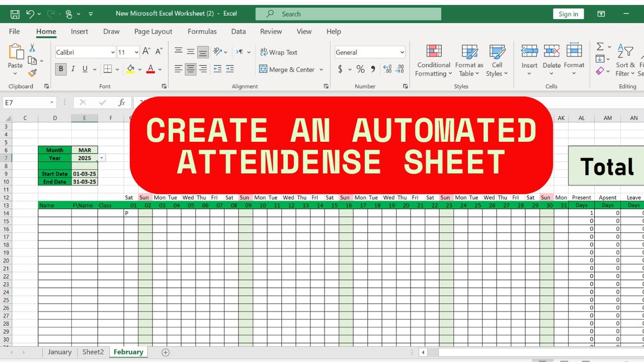
Task: Click the Sign in button
Action: coord(569,14)
